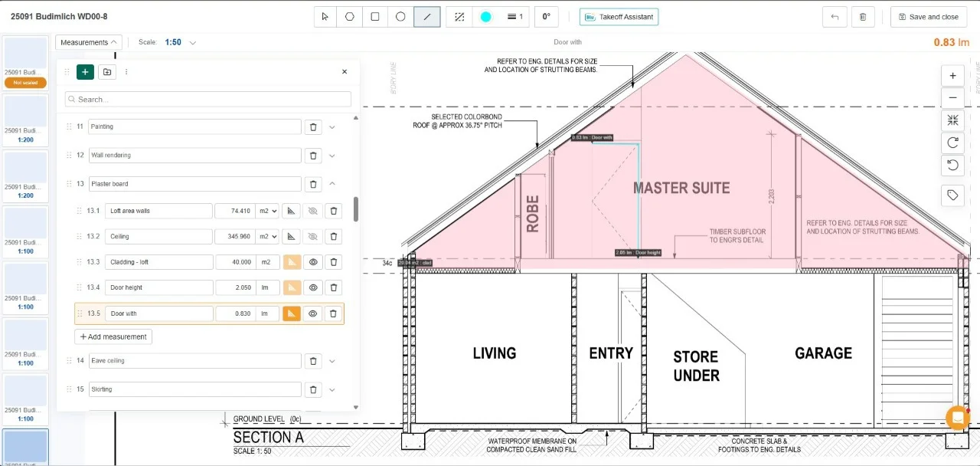This screenshot has width=980, height=466.
Task: Select the pointer cursor tool
Action: pyautogui.click(x=325, y=17)
